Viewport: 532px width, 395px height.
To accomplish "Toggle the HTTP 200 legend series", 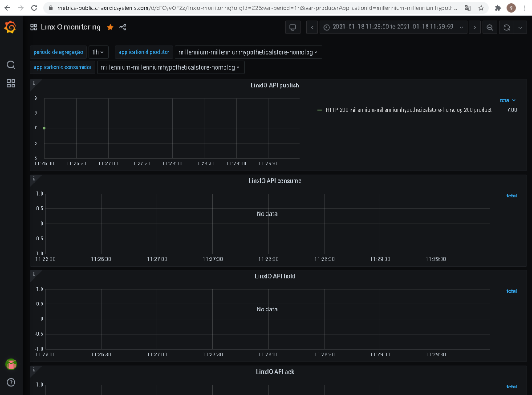I will click(408, 110).
